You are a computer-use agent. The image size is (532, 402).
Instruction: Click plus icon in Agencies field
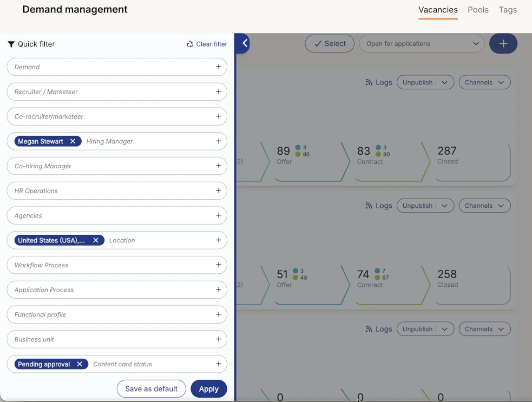(219, 215)
